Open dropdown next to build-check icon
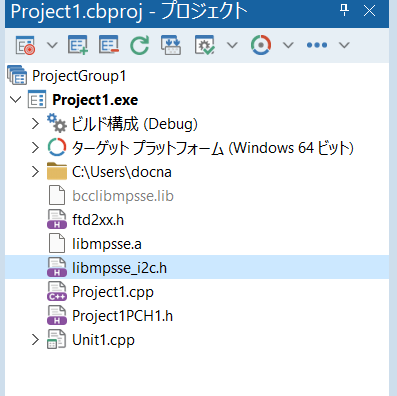397x396 pixels. click(x=232, y=45)
